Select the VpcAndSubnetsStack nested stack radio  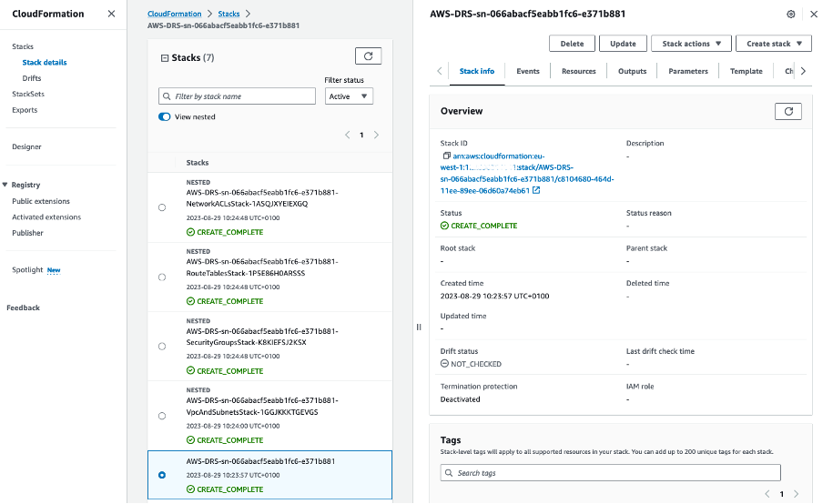click(162, 416)
